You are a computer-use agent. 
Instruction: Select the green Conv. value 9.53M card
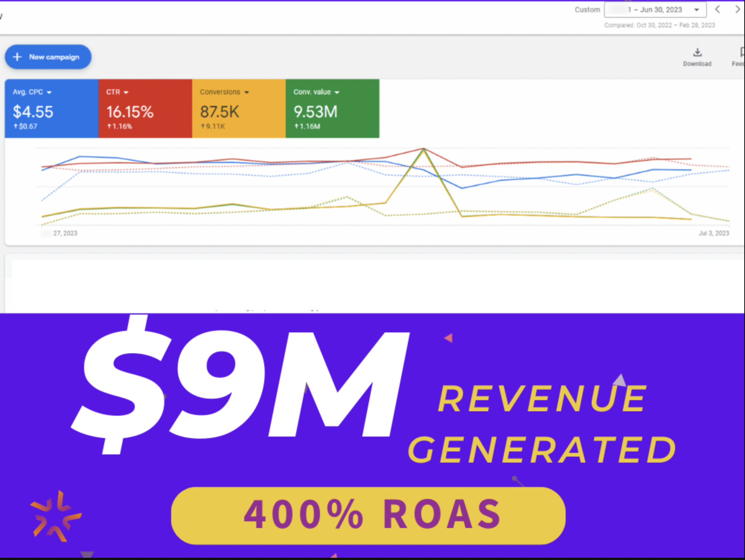click(x=333, y=109)
